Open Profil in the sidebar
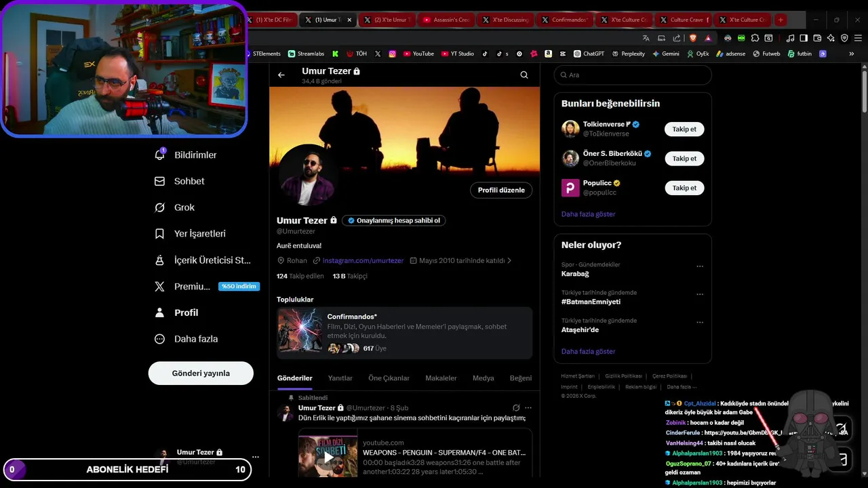The width and height of the screenshot is (868, 488). [177, 312]
